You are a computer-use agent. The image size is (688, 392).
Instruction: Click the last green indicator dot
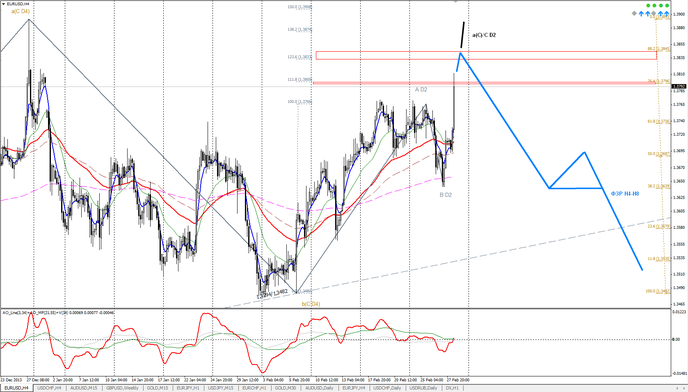[x=667, y=5]
